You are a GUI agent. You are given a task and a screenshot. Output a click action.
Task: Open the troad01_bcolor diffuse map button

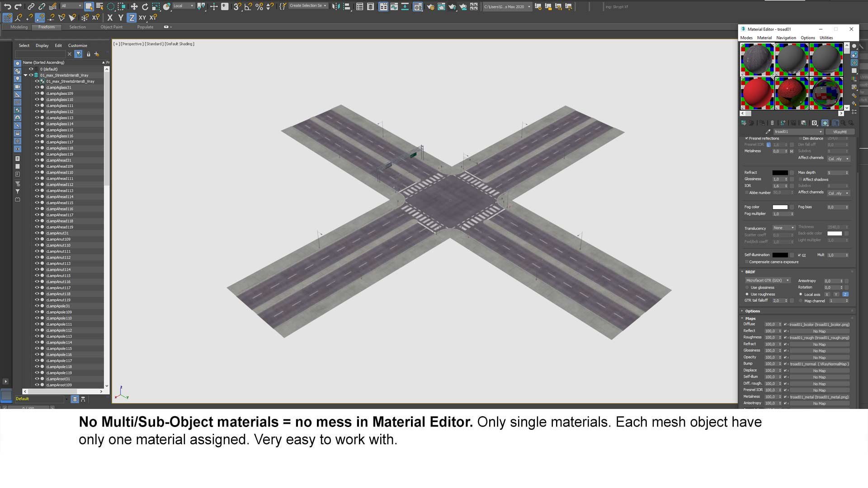click(819, 324)
